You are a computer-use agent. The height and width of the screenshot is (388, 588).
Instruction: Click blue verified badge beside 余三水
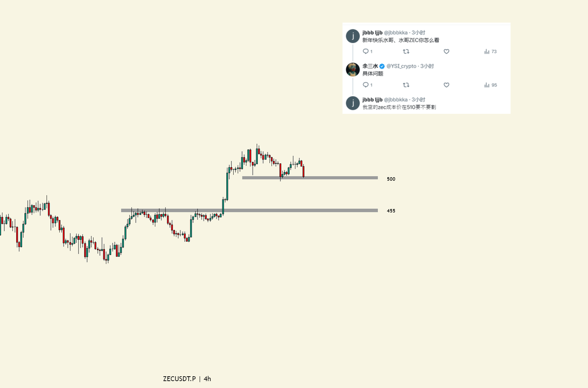click(x=382, y=66)
